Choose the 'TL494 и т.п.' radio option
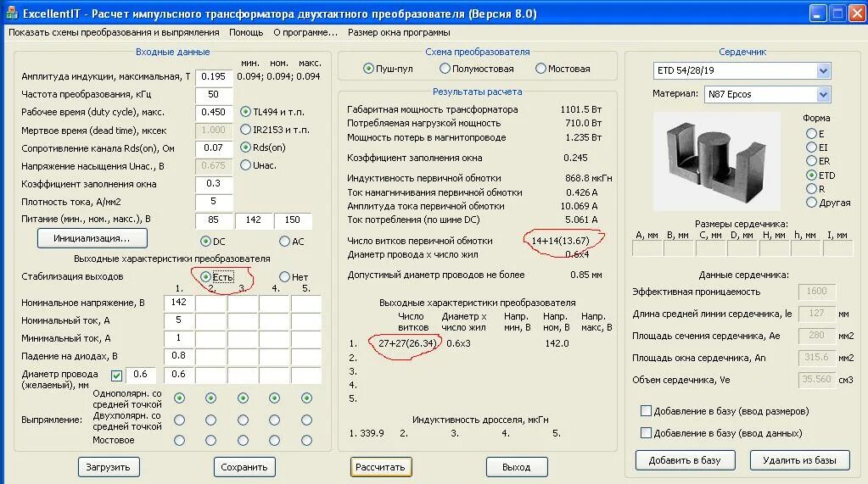Viewport: 868px width, 484px height. point(246,112)
